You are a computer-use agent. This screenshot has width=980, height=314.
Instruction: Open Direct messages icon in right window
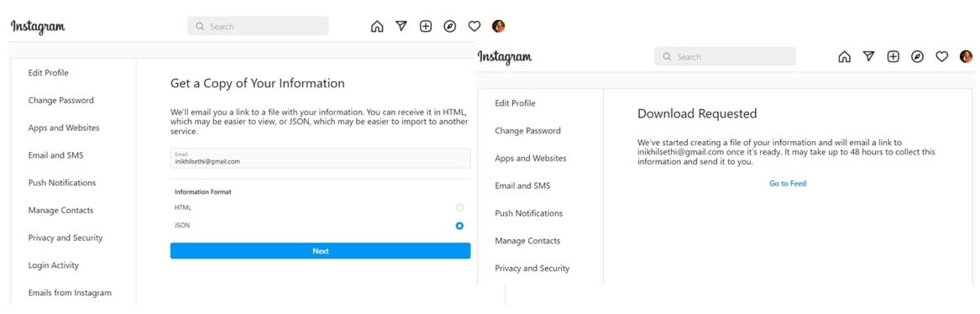[869, 57]
